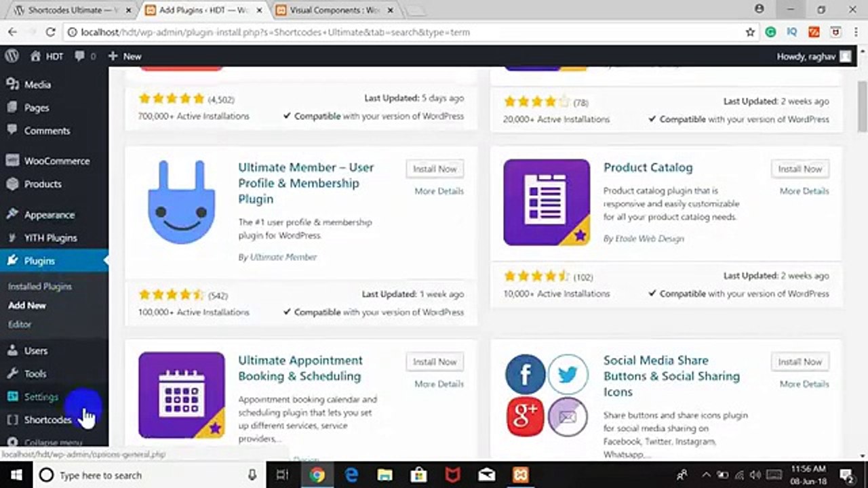Viewport: 868px width, 488px height.
Task: Open File Explorer from the taskbar
Action: click(x=384, y=475)
